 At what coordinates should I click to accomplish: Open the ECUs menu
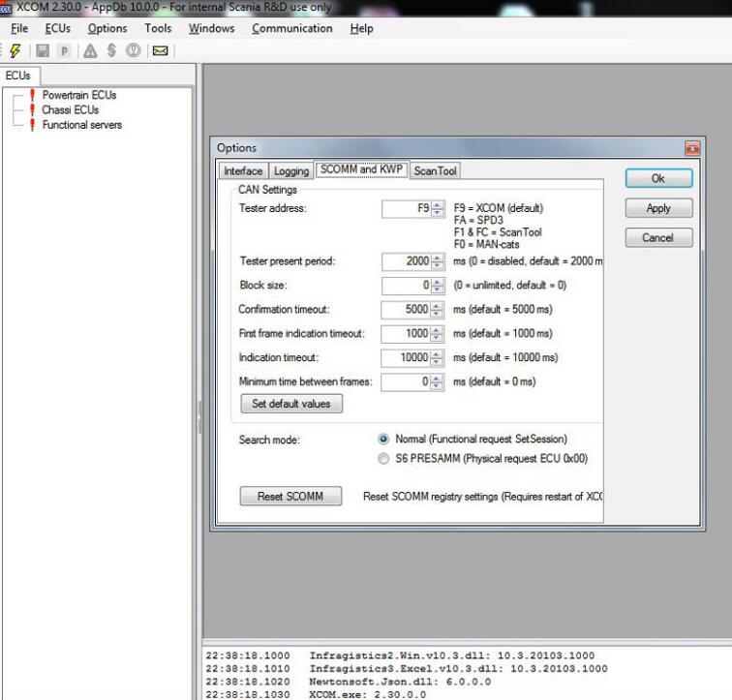(x=57, y=28)
